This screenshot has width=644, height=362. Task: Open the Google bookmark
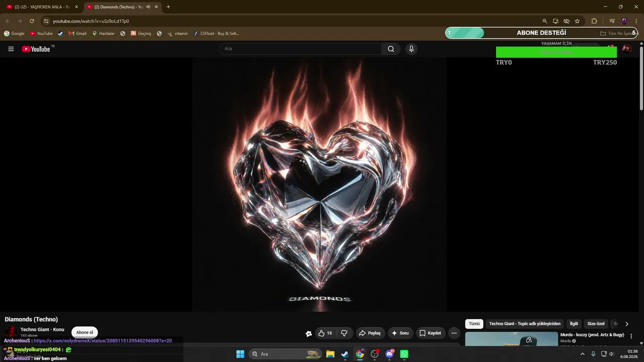point(14,34)
